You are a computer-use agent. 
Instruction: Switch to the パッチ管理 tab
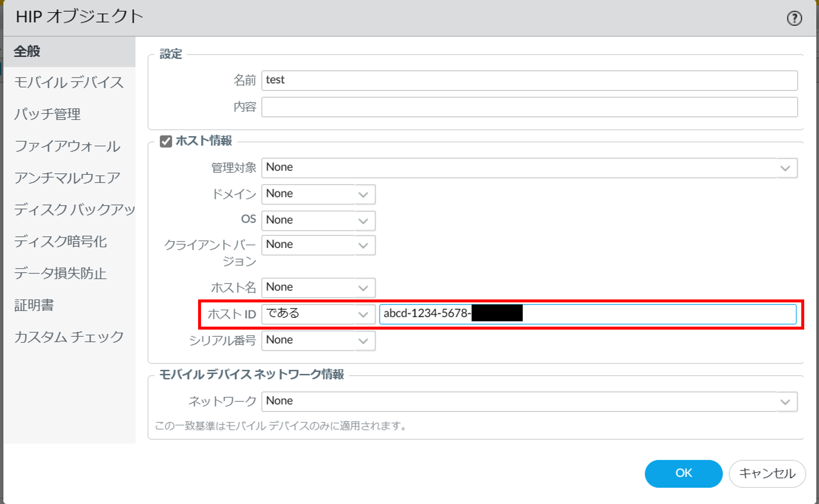click(47, 114)
